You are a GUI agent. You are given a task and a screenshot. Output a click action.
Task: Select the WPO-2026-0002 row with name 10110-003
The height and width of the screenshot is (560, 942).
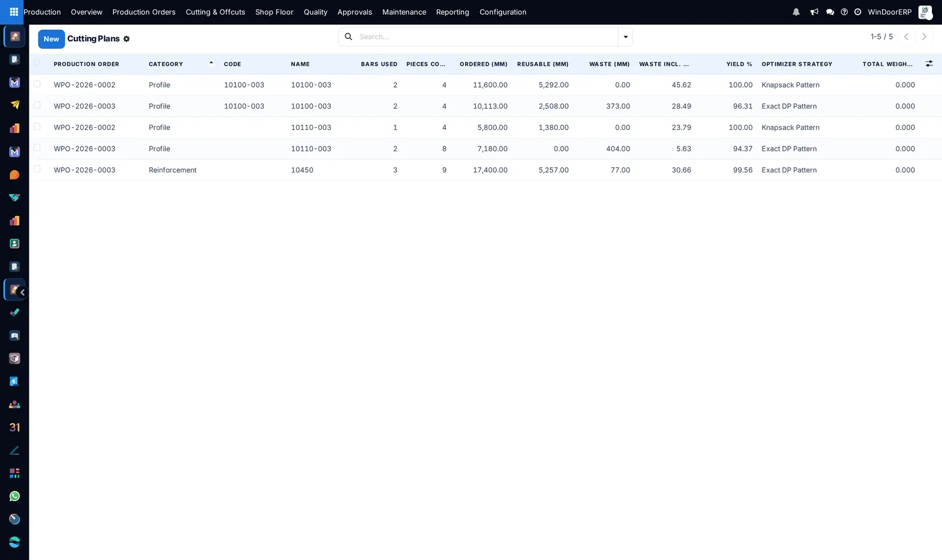click(x=37, y=126)
